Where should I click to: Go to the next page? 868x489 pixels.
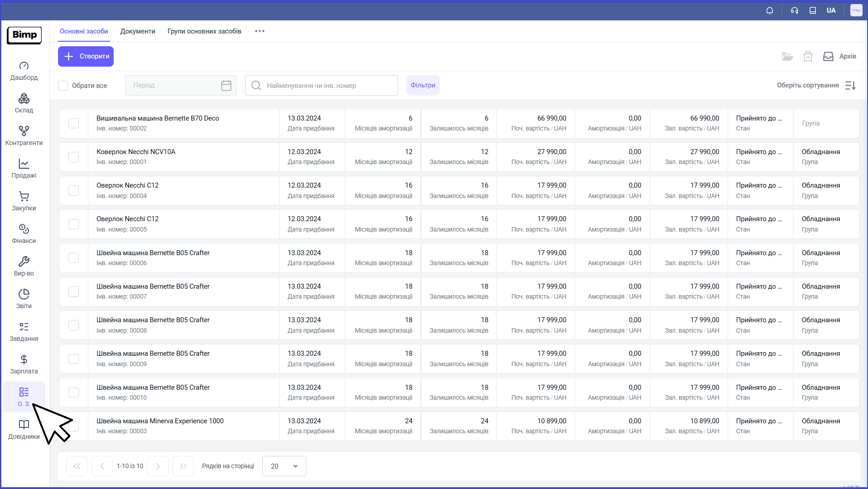158,466
